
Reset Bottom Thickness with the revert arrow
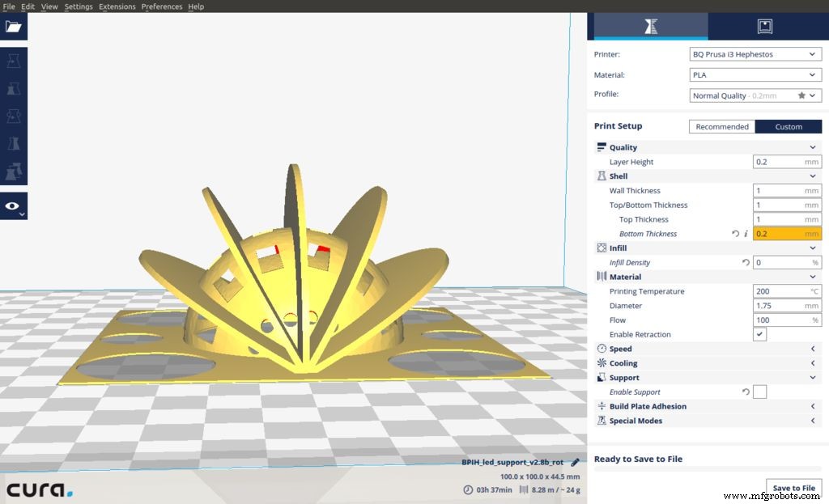coord(735,234)
